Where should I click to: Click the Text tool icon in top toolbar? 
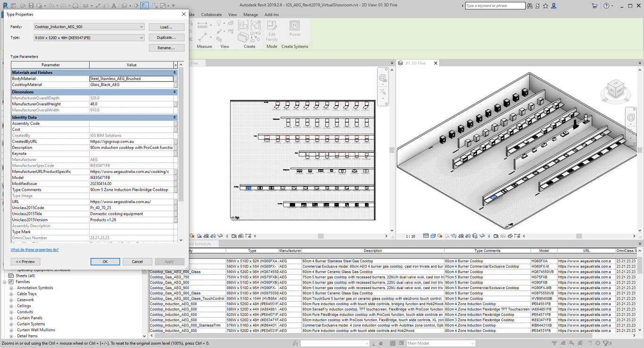tap(114, 6)
